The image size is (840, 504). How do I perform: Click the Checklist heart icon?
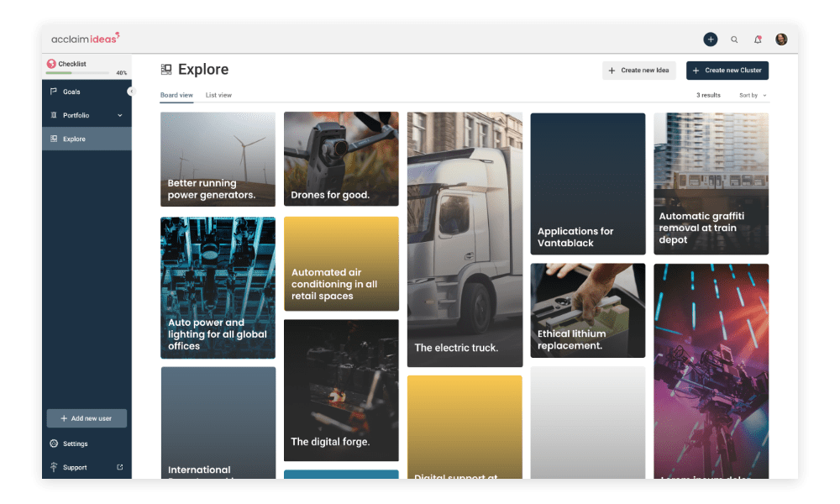(x=51, y=64)
